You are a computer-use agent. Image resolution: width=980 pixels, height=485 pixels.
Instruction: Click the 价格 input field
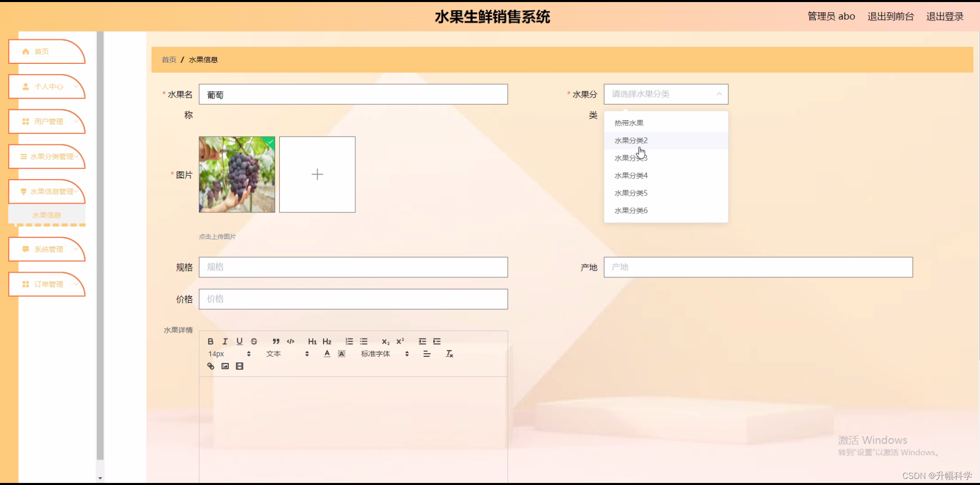353,299
